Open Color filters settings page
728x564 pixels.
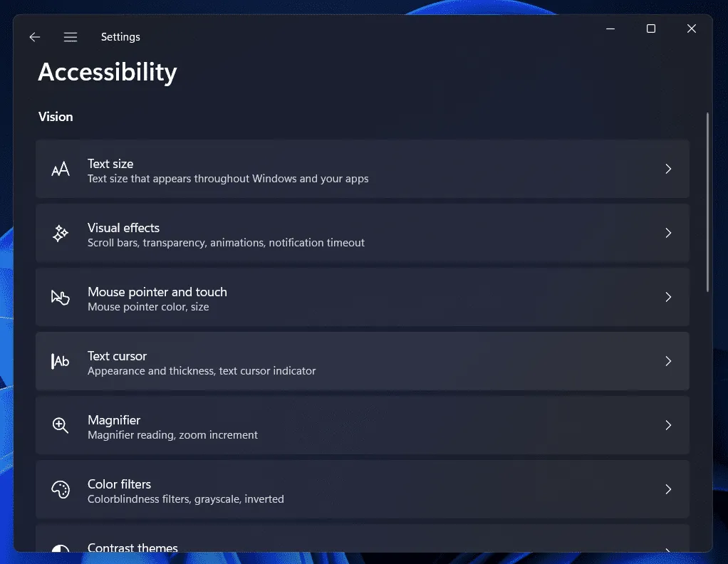click(x=363, y=489)
